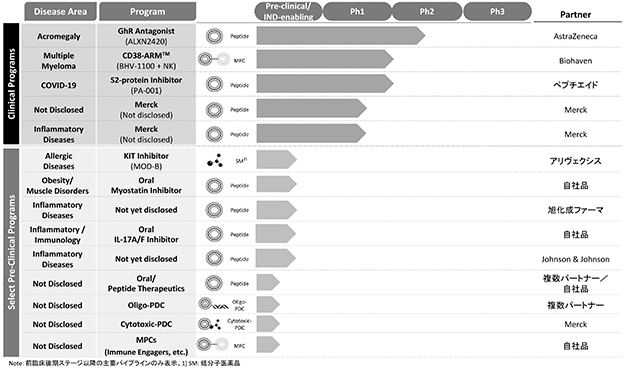Click the Peptide icon for Oral IL-17A/F Inhibitor
The width and height of the screenshot is (624, 371).
point(214,234)
